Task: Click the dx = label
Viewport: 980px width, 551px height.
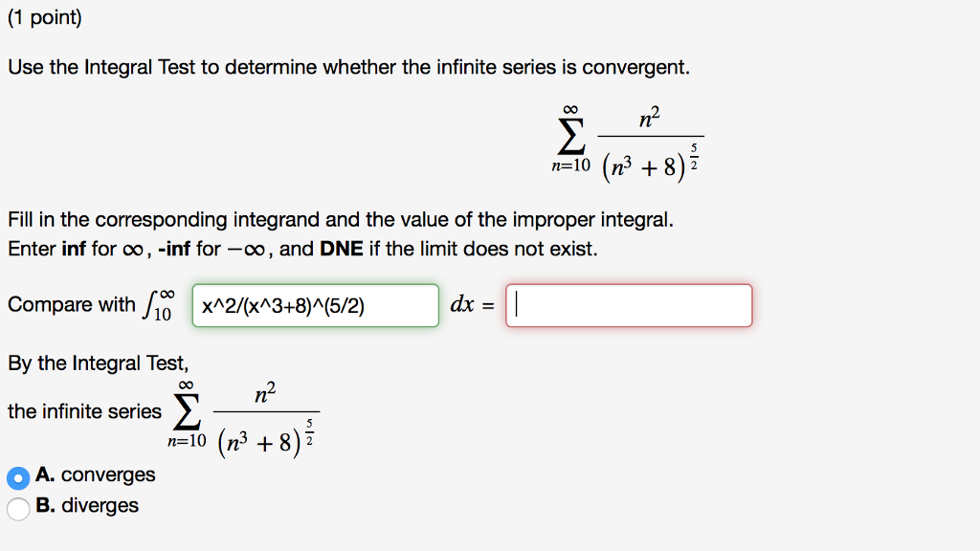Action: point(472,305)
